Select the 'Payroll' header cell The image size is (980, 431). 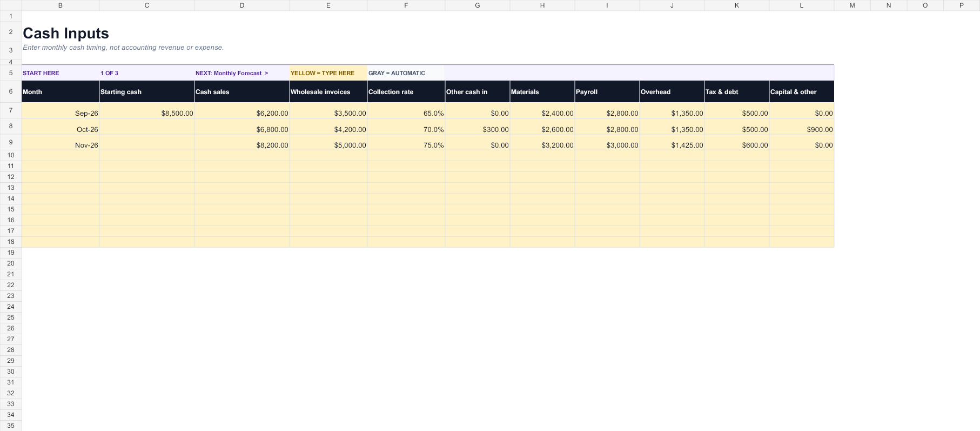coord(607,92)
